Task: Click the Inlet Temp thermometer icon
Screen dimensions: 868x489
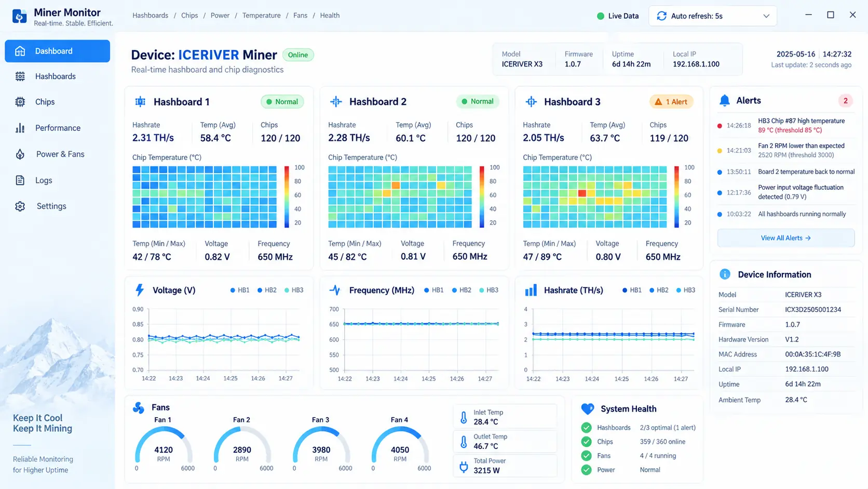Action: point(464,417)
